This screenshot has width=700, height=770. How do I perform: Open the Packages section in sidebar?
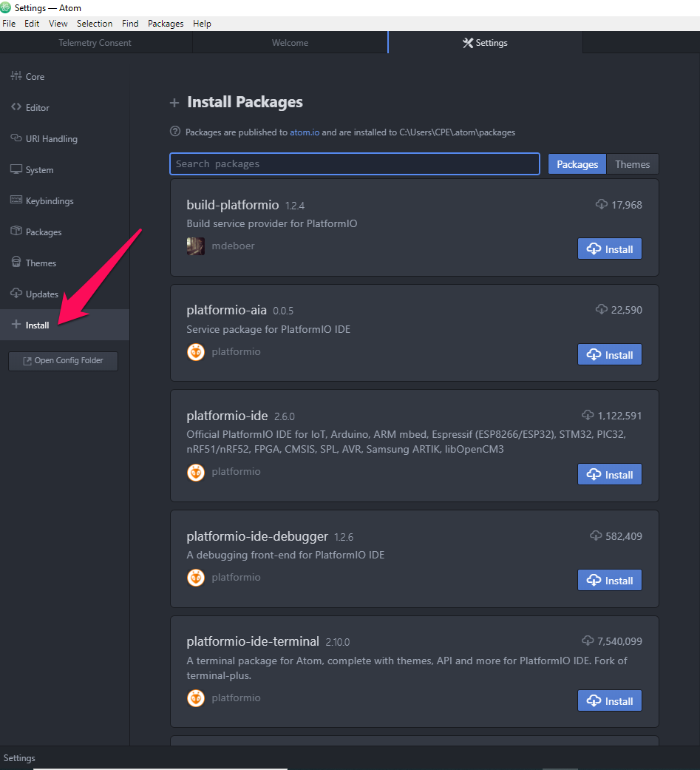43,232
